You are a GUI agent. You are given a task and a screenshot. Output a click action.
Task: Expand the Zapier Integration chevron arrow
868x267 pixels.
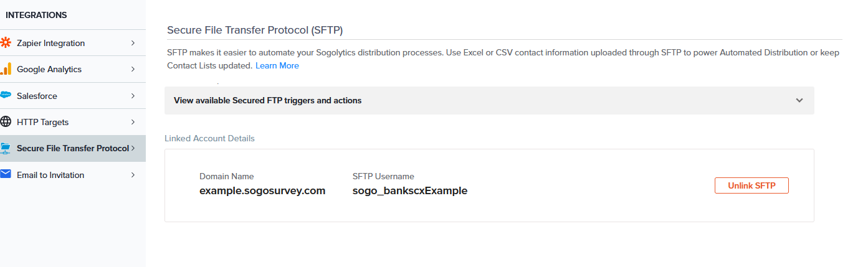pos(133,43)
